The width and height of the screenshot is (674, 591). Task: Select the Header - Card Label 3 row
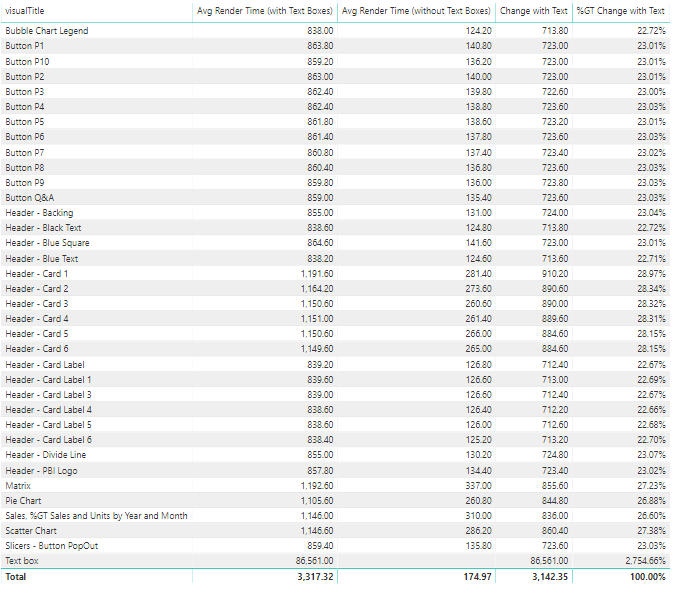[x=335, y=395]
